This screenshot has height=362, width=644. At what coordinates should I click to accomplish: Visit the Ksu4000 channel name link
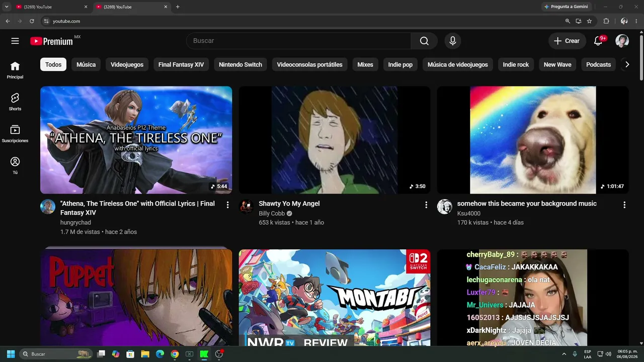point(468,214)
